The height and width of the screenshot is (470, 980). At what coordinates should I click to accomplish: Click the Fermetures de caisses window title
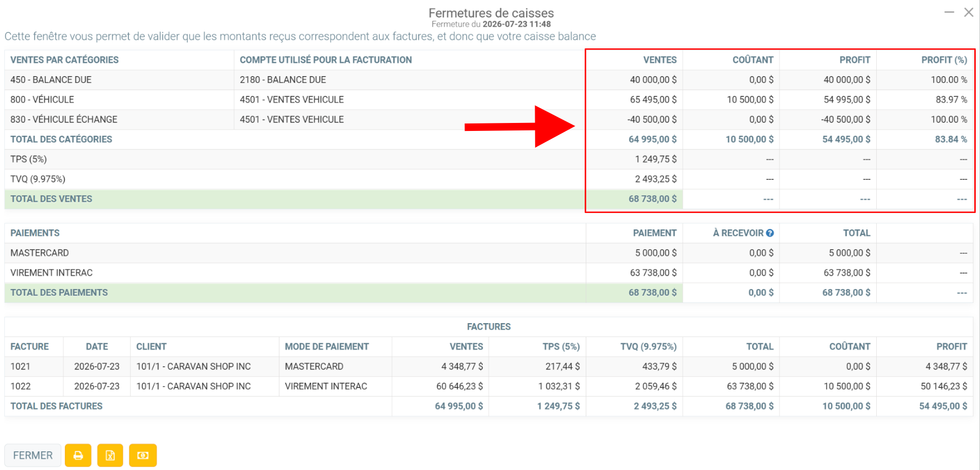[x=491, y=13]
